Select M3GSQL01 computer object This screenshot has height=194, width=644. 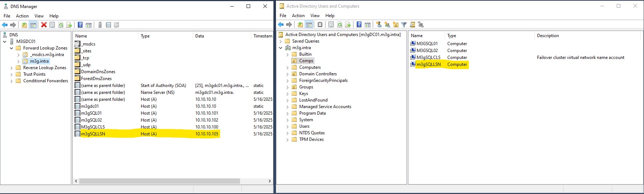pyautogui.click(x=427, y=44)
